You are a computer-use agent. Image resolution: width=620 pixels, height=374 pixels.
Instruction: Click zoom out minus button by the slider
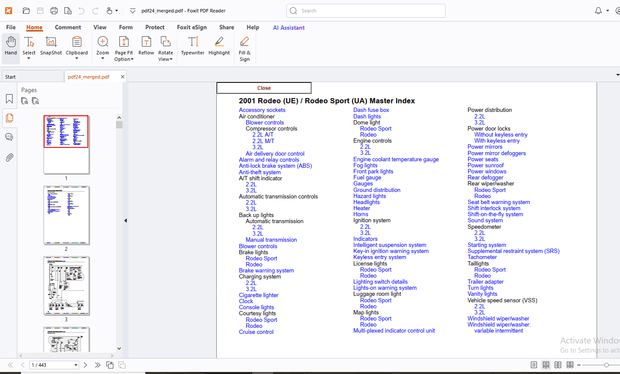(x=578, y=365)
